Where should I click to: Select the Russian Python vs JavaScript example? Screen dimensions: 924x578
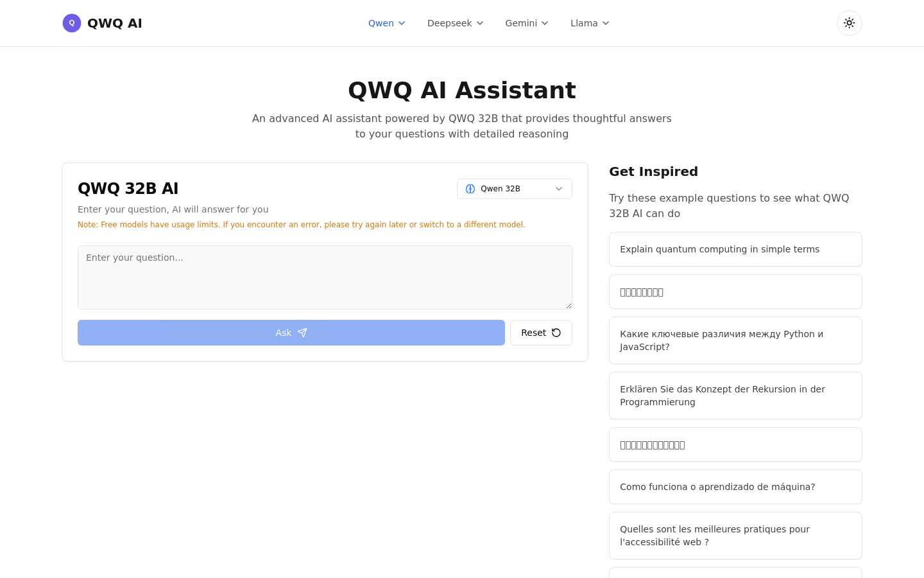735,340
